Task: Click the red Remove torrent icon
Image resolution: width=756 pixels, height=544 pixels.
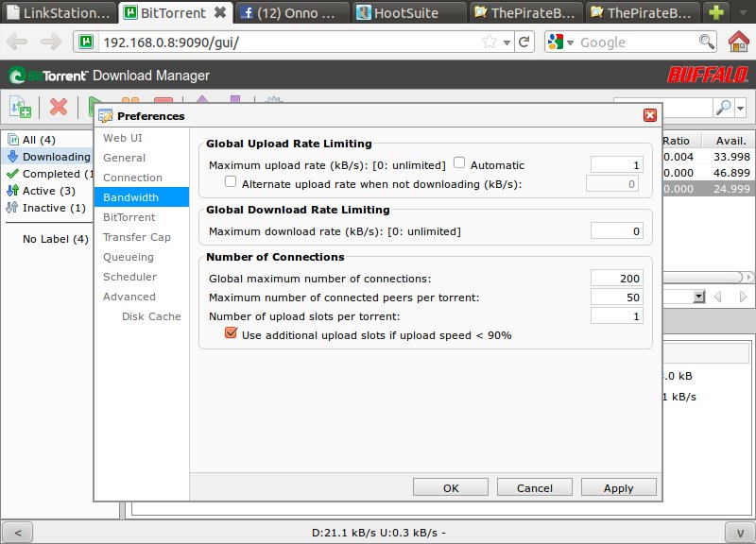Action: (59, 107)
